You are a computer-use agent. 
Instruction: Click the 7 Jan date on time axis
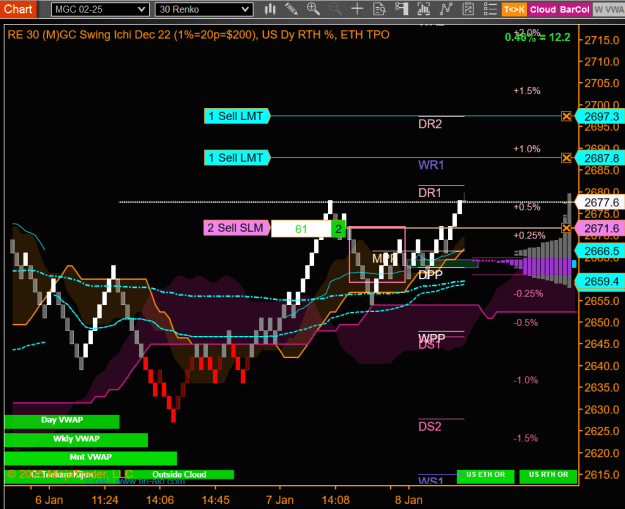(280, 500)
